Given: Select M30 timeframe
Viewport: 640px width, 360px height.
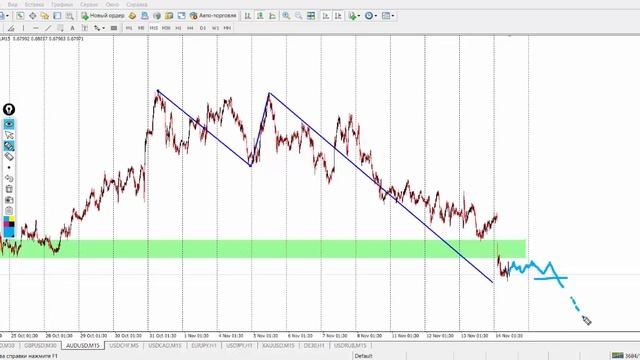Looking at the screenshot, I should [x=166, y=28].
